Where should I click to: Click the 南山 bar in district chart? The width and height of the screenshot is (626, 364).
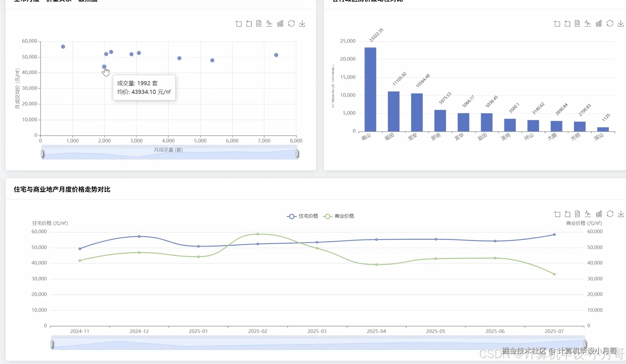click(370, 89)
